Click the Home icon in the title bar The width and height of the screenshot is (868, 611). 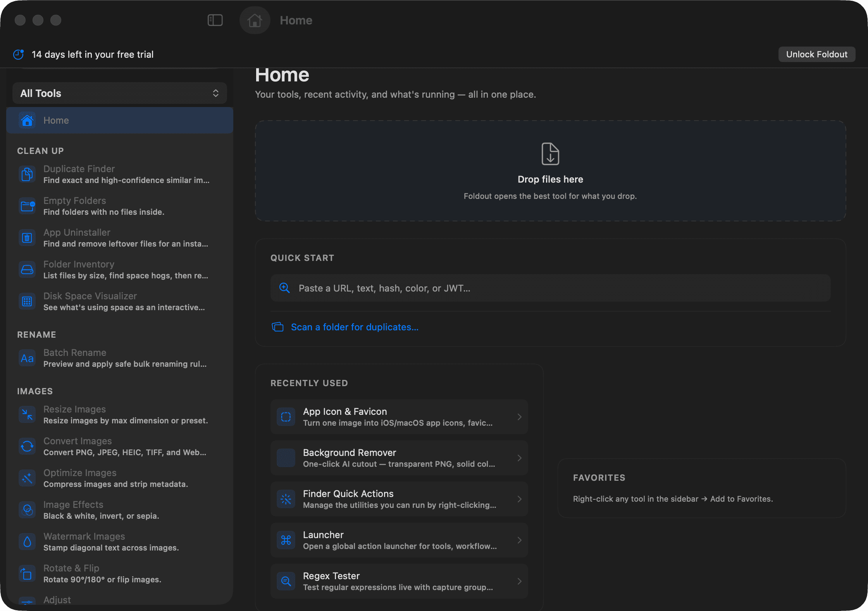[255, 20]
